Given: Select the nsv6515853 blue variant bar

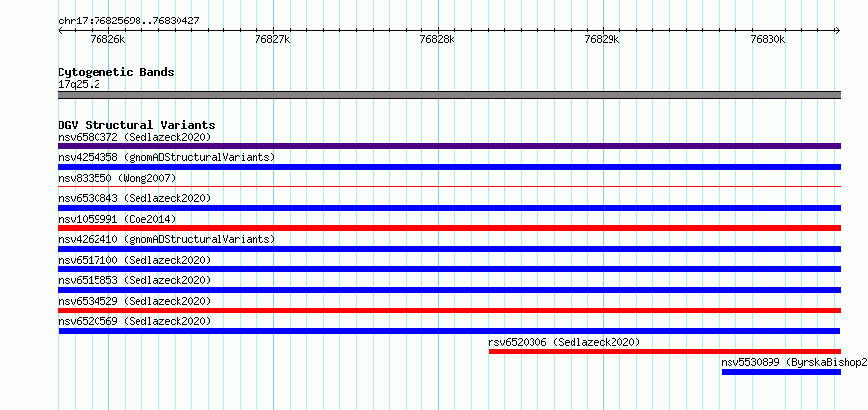Looking at the screenshot, I should (449, 290).
